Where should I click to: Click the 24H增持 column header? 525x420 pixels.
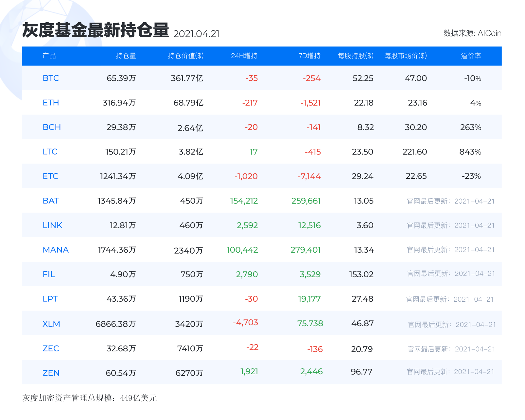pyautogui.click(x=244, y=56)
